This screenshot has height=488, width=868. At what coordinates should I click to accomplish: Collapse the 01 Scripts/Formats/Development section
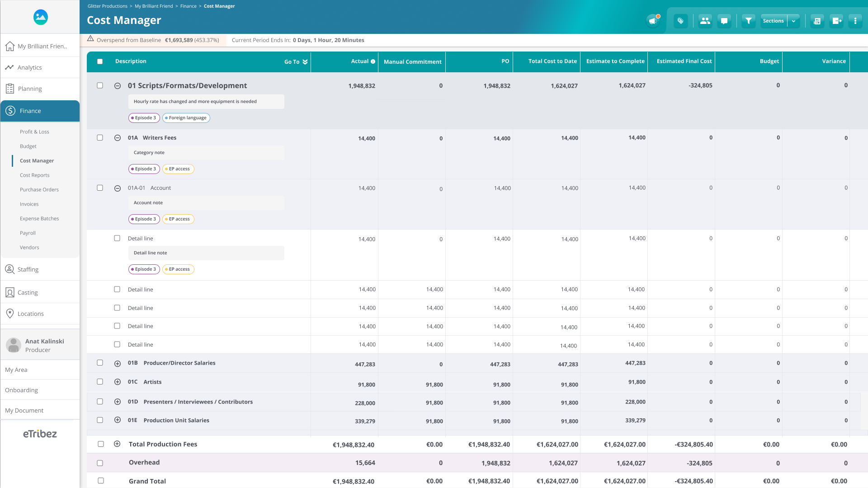(118, 86)
